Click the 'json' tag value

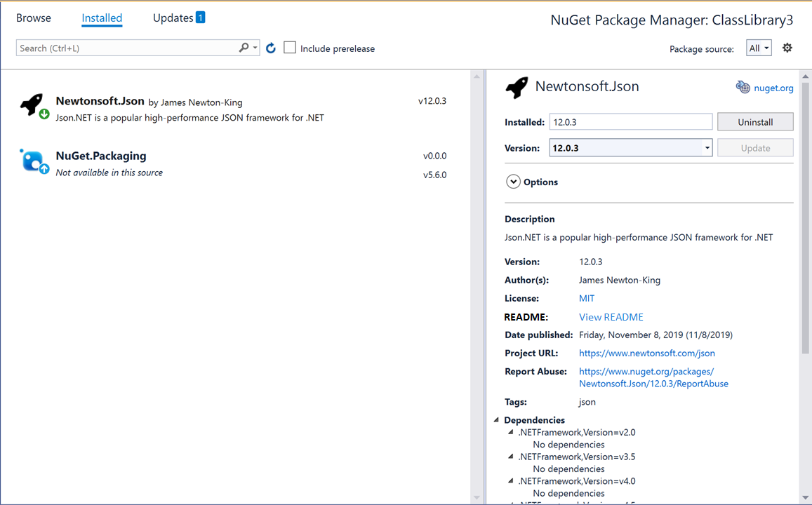point(587,402)
